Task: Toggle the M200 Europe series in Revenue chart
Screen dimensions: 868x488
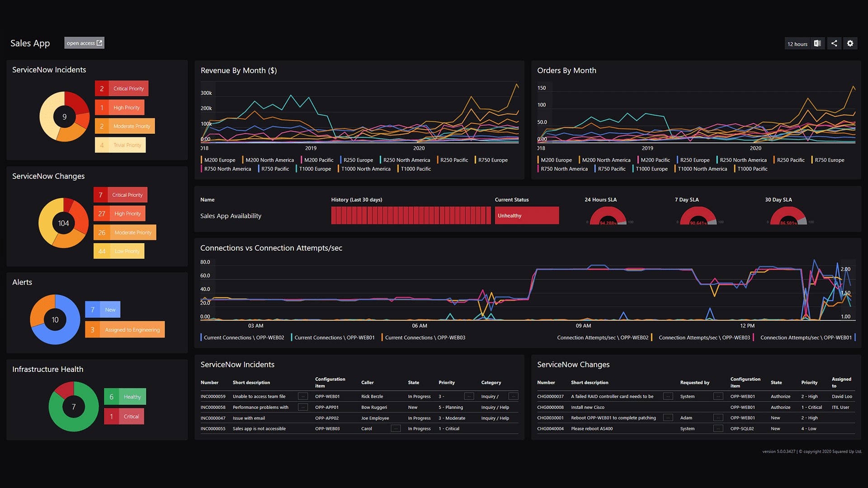Action: click(x=219, y=160)
